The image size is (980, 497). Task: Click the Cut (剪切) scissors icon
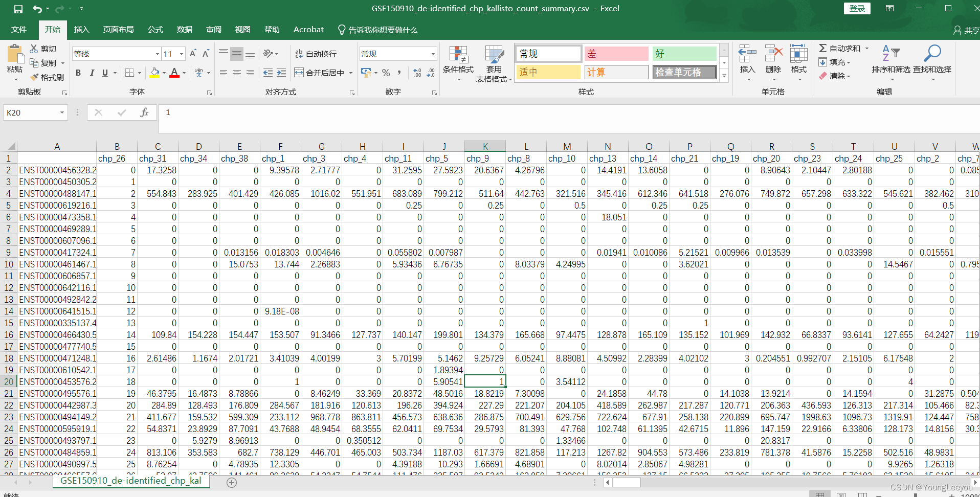[x=34, y=49]
